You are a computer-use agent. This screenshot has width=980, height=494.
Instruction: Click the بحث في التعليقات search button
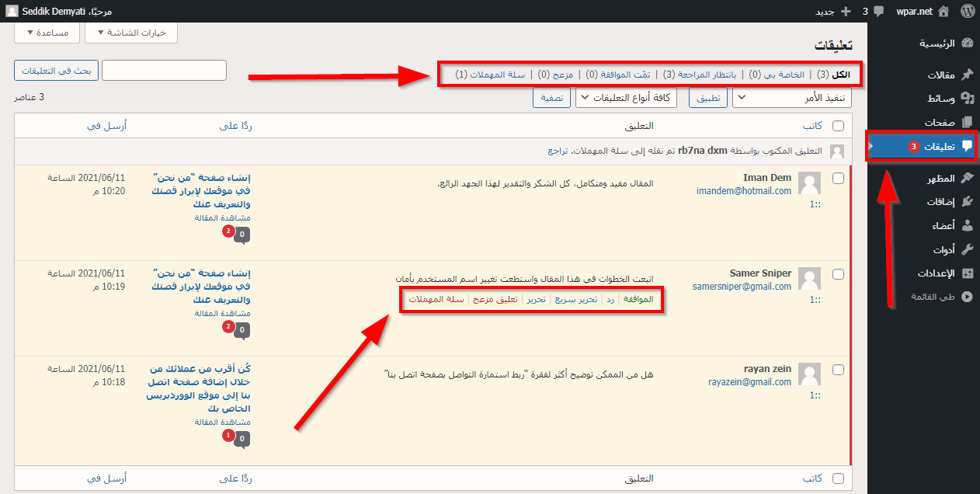(55, 71)
